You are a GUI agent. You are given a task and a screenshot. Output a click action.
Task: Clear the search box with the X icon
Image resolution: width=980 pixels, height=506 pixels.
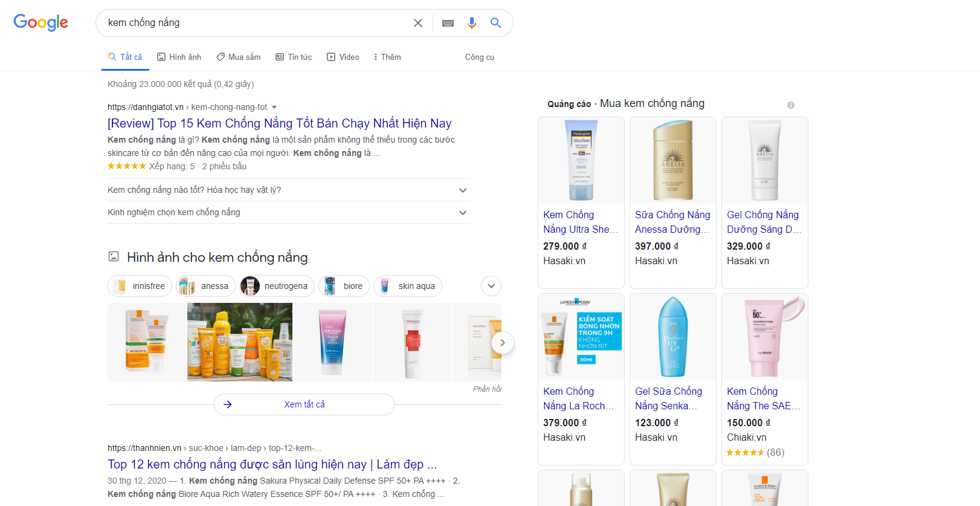pyautogui.click(x=417, y=23)
